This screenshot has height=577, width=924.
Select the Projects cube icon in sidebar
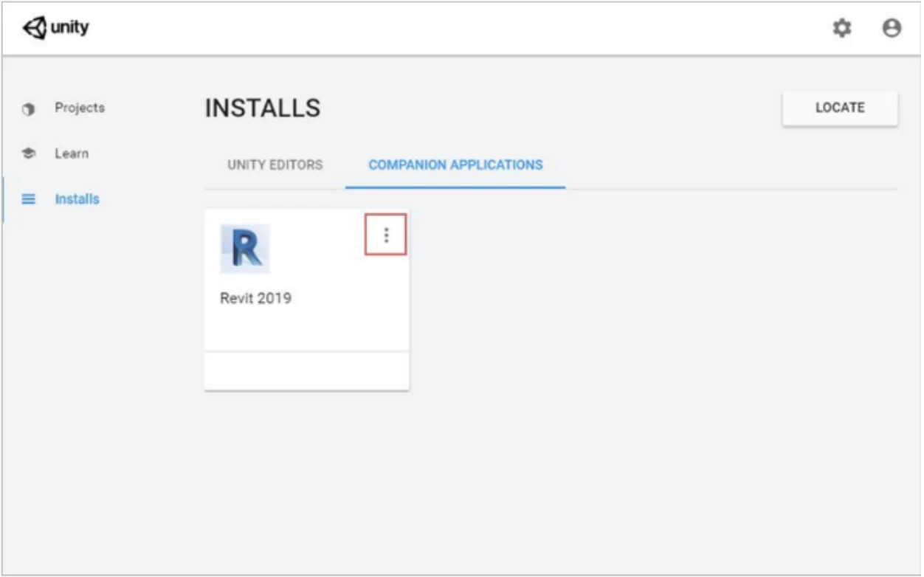pyautogui.click(x=29, y=108)
